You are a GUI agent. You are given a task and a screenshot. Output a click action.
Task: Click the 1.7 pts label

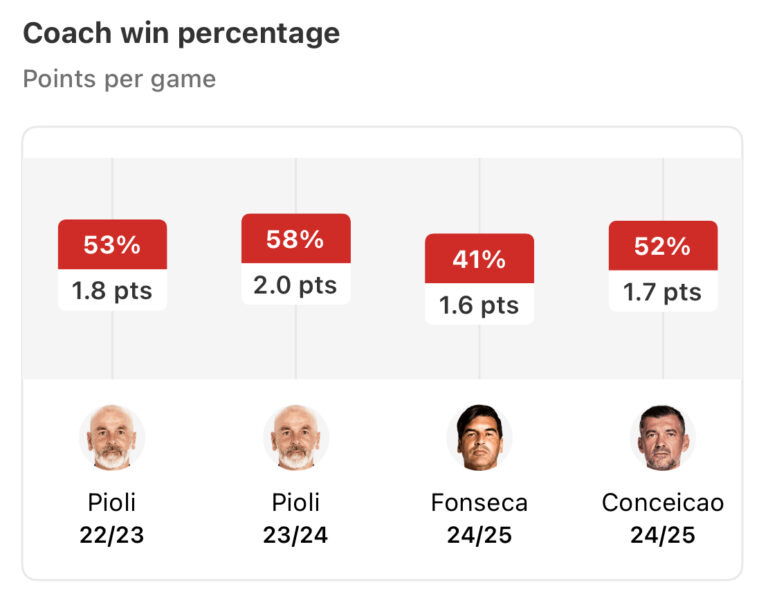663,292
